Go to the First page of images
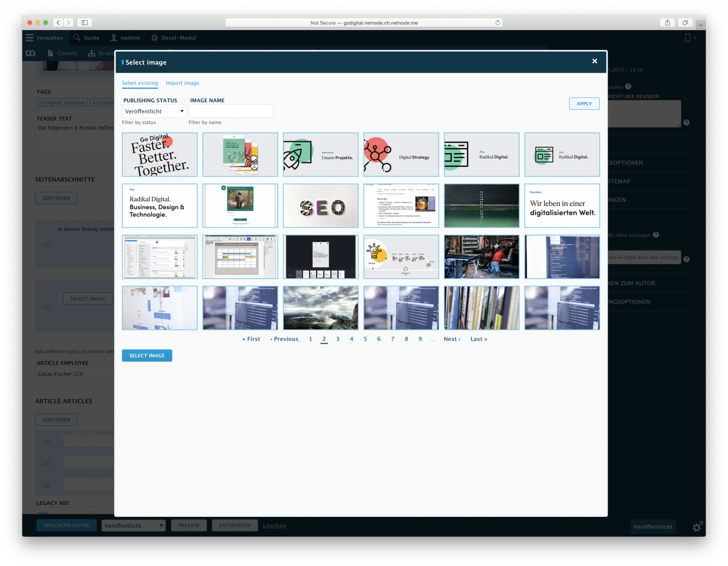This screenshot has height=566, width=728. 251,339
